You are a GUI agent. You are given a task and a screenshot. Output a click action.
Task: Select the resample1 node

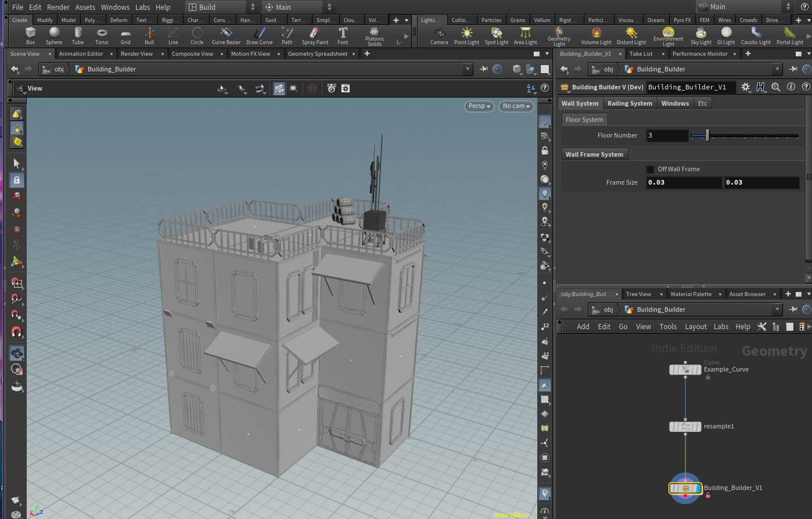[x=685, y=427]
